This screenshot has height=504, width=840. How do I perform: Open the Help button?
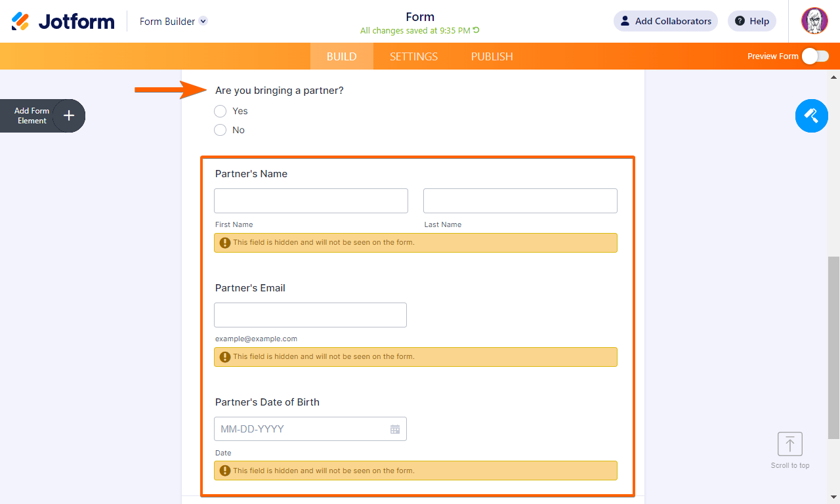click(752, 21)
